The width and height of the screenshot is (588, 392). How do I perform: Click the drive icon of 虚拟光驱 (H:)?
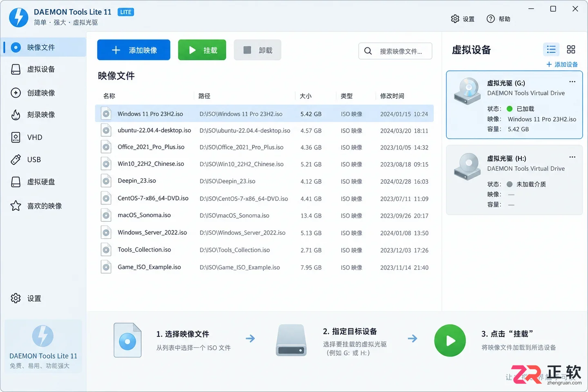point(468,167)
